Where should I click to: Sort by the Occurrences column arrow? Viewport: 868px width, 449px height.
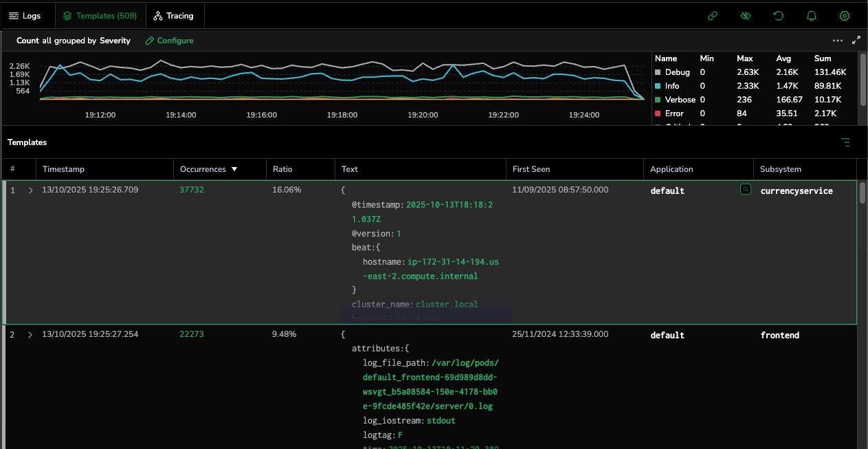coord(234,169)
